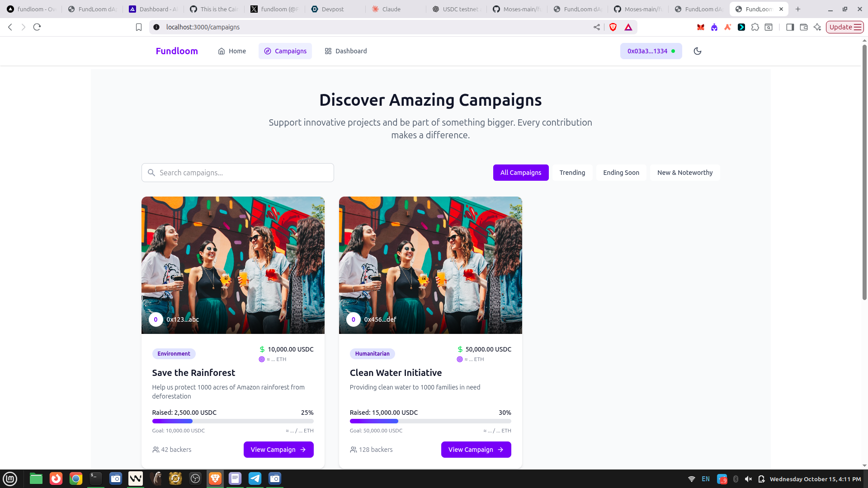The width and height of the screenshot is (868, 488).
Task: Toggle dark mode moon icon
Action: click(x=698, y=51)
